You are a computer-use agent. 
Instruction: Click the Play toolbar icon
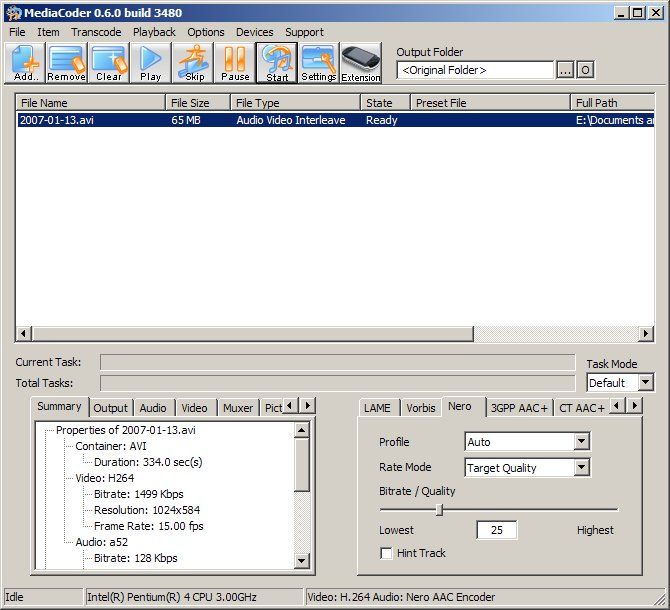(150, 63)
